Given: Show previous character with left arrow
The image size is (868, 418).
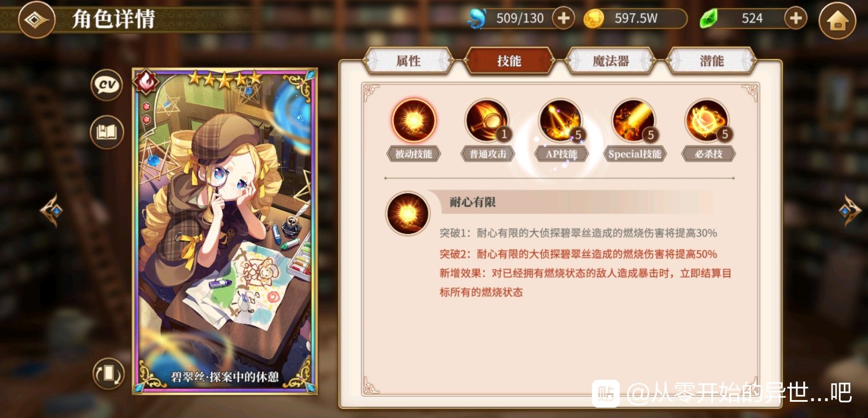Looking at the screenshot, I should click(51, 210).
